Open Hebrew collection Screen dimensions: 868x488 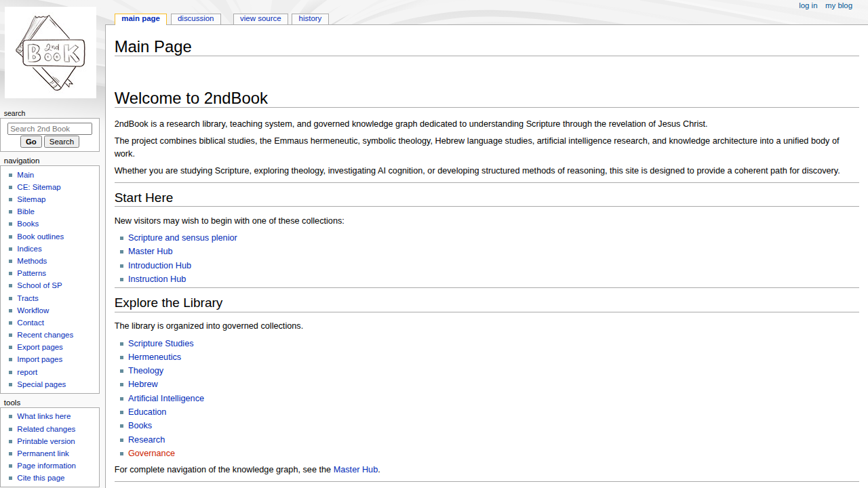click(x=143, y=384)
